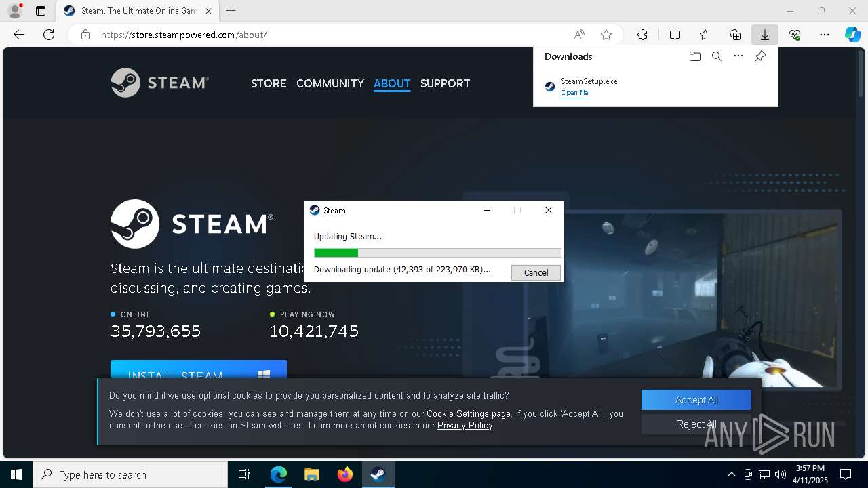The width and height of the screenshot is (868, 488).
Task: Click Open file under SteamSetup.exe
Action: click(574, 93)
